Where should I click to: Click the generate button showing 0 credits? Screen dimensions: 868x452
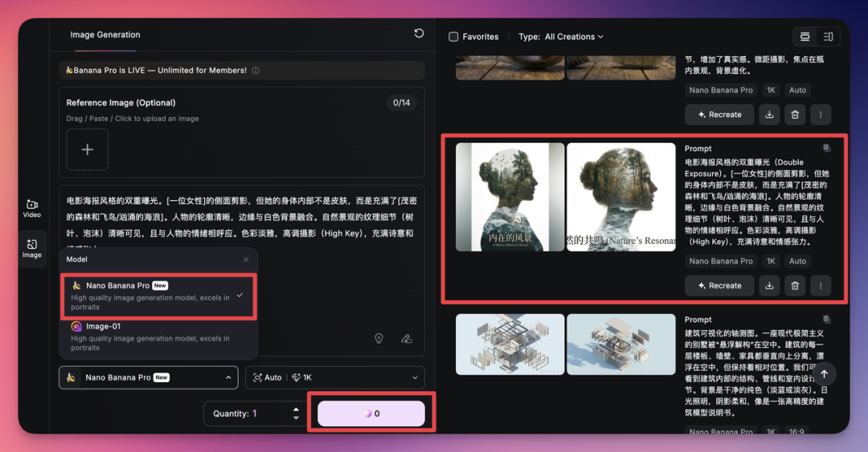(371, 413)
